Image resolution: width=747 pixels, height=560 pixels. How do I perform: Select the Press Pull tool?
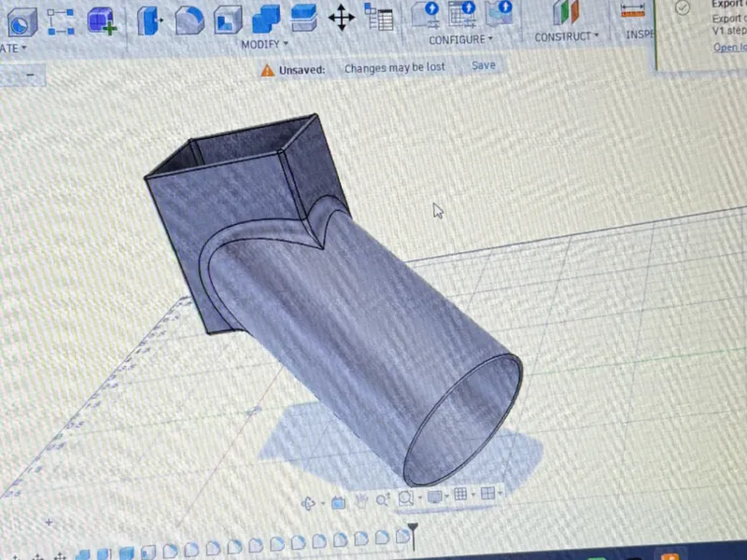click(149, 21)
